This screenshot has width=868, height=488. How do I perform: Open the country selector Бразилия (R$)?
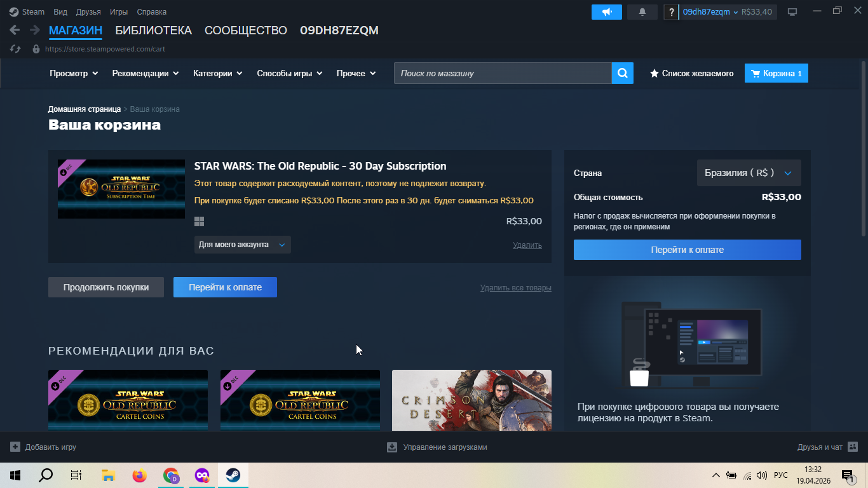pyautogui.click(x=749, y=173)
